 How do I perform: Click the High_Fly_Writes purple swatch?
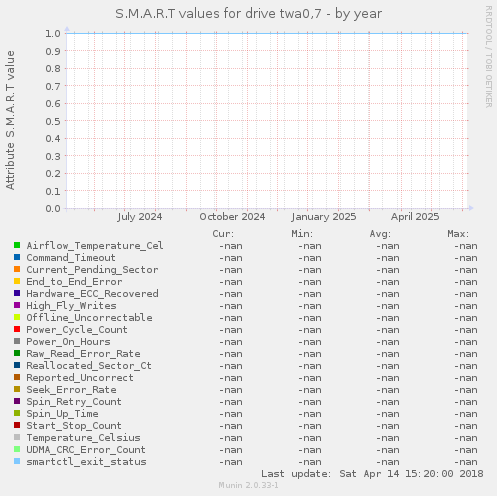coord(17,305)
